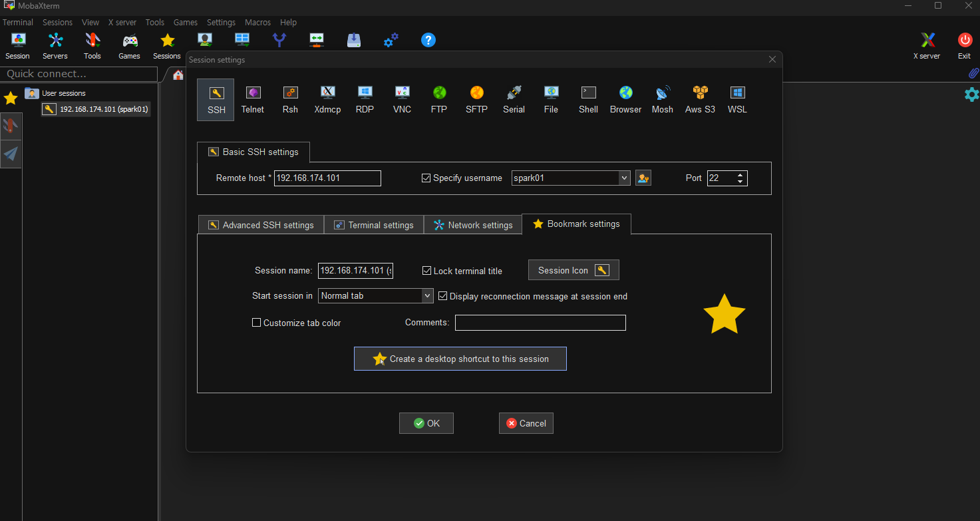This screenshot has height=521, width=980.
Task: Open the blue gears settings toolbar icon
Action: (x=391, y=40)
